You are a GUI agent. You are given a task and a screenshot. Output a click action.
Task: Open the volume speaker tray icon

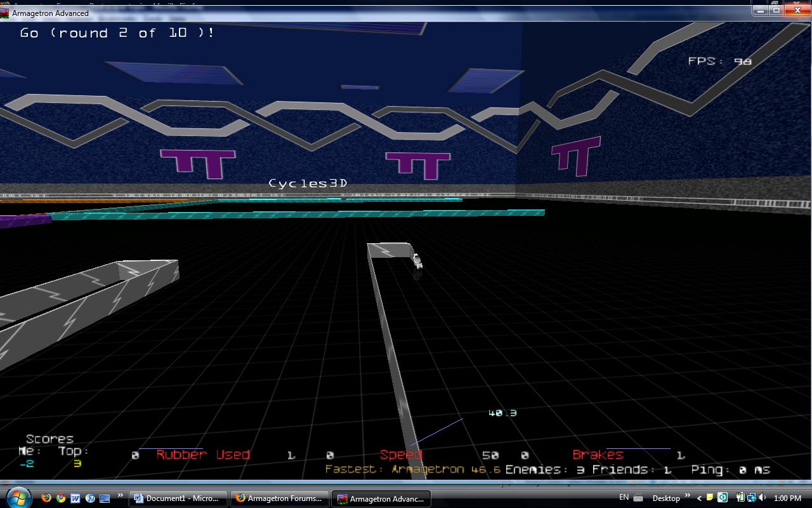pyautogui.click(x=762, y=498)
